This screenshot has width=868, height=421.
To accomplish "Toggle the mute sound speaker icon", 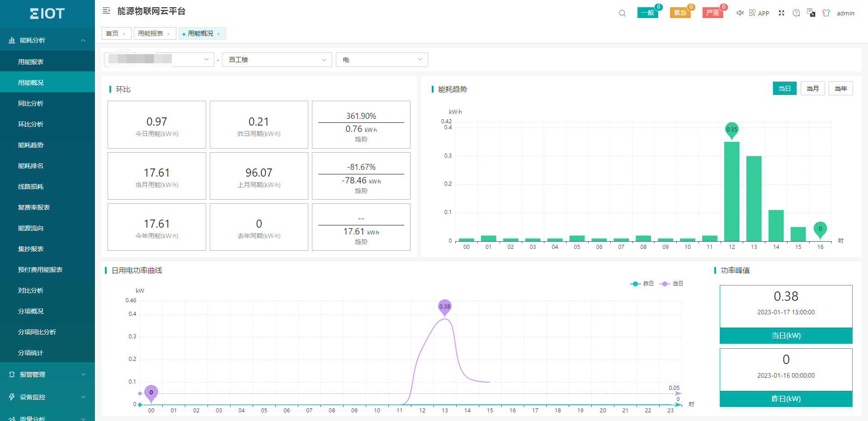I will (x=740, y=13).
